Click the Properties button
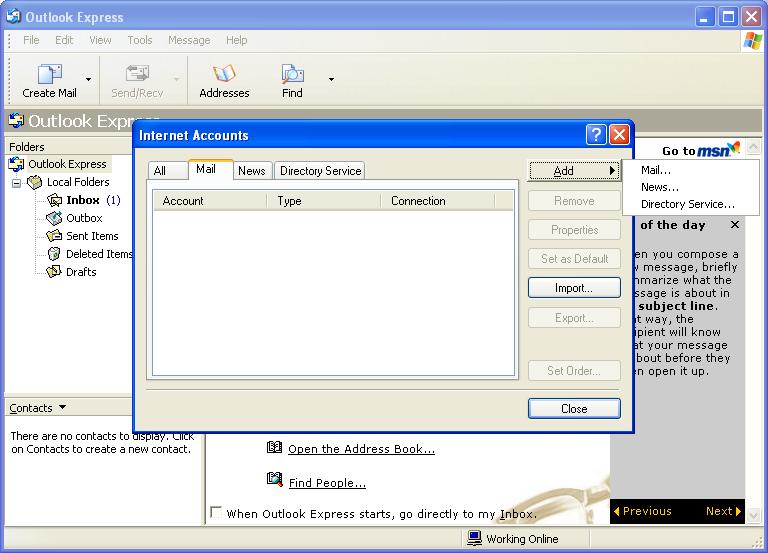This screenshot has width=768, height=553. tap(574, 230)
